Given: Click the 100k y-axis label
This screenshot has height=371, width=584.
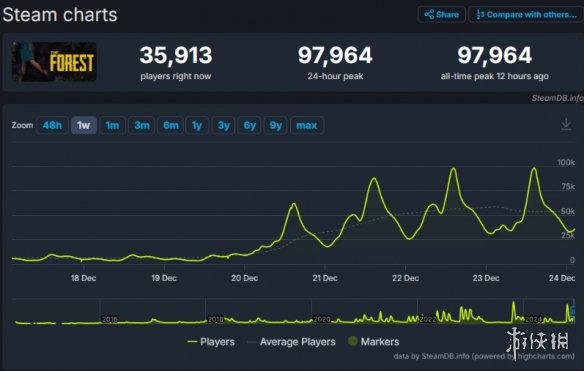Looking at the screenshot, I should 566,162.
